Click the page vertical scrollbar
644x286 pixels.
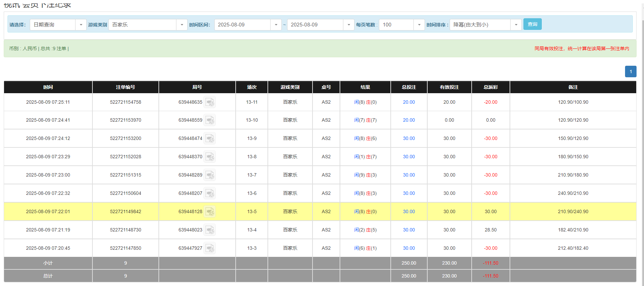pos(642,136)
